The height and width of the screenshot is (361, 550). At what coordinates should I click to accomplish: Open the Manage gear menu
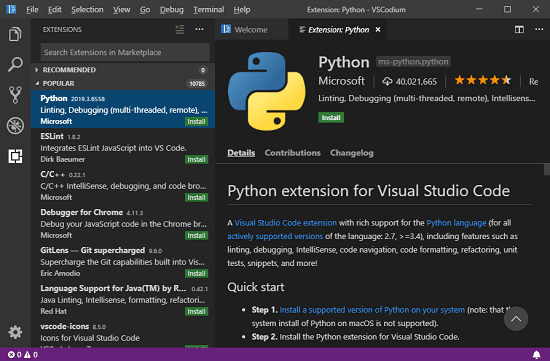[15, 332]
